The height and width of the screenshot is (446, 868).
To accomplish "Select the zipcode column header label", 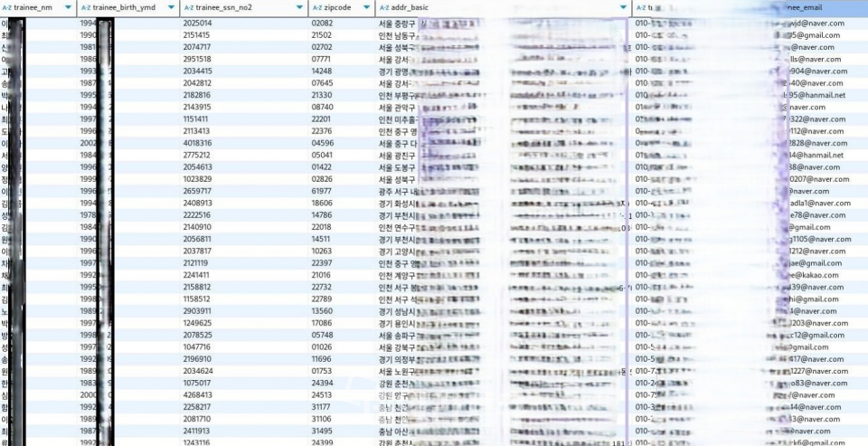I will coord(336,8).
